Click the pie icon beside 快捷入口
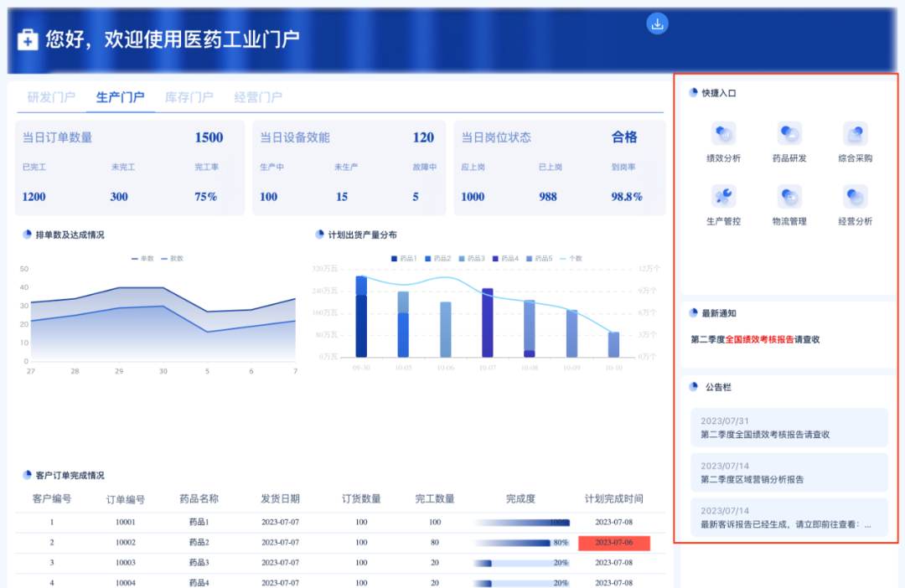905x588 pixels. coord(693,92)
